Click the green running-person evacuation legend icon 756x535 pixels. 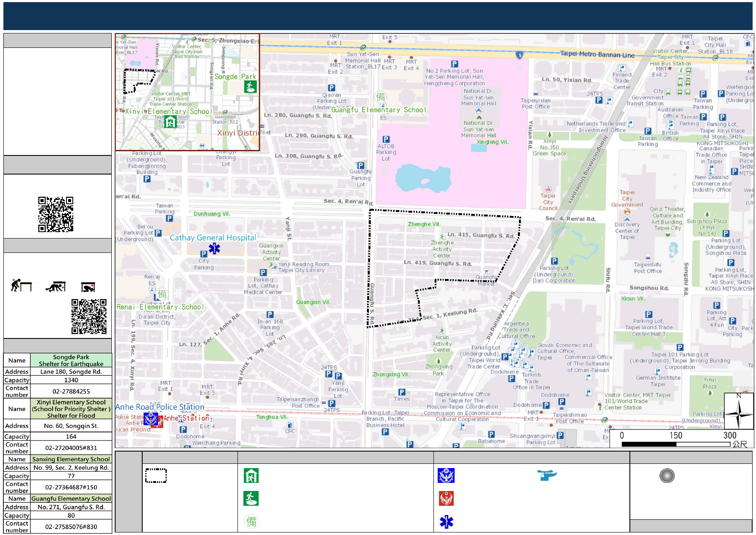point(251,499)
